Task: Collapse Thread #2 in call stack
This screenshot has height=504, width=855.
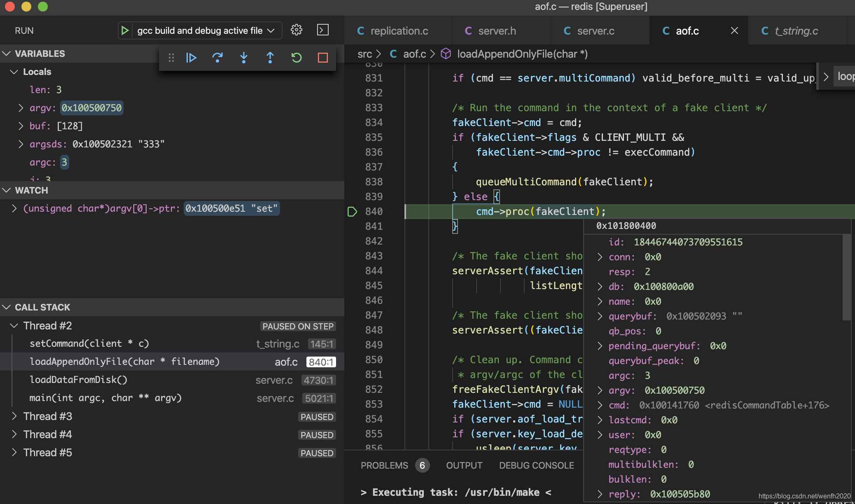Action: 14,326
